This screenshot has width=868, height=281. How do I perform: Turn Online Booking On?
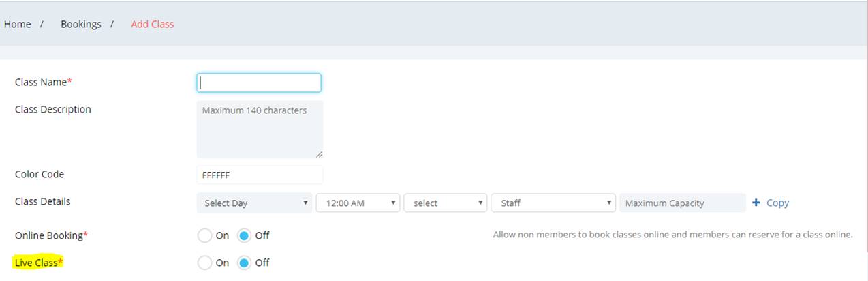pyautogui.click(x=204, y=235)
